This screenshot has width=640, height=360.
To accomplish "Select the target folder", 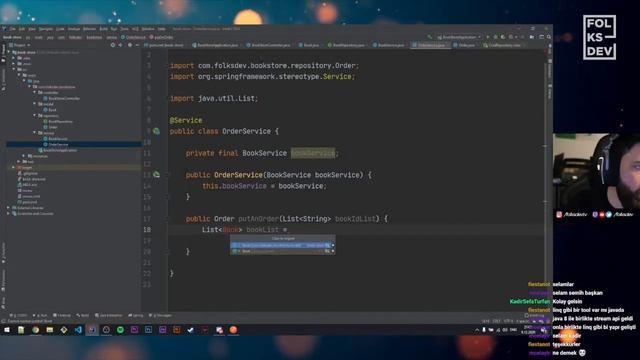I will click(x=25, y=167).
